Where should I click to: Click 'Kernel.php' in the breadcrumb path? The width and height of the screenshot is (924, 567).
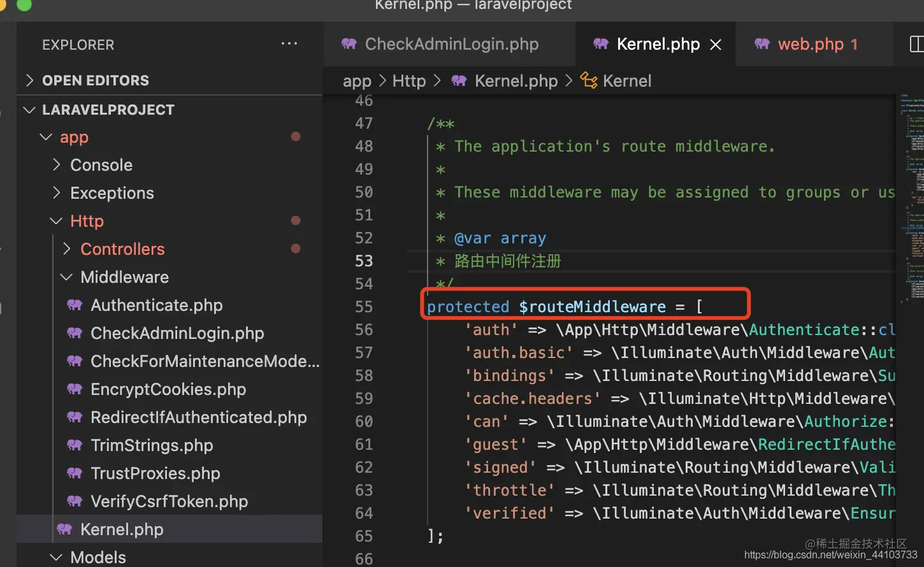coord(516,81)
